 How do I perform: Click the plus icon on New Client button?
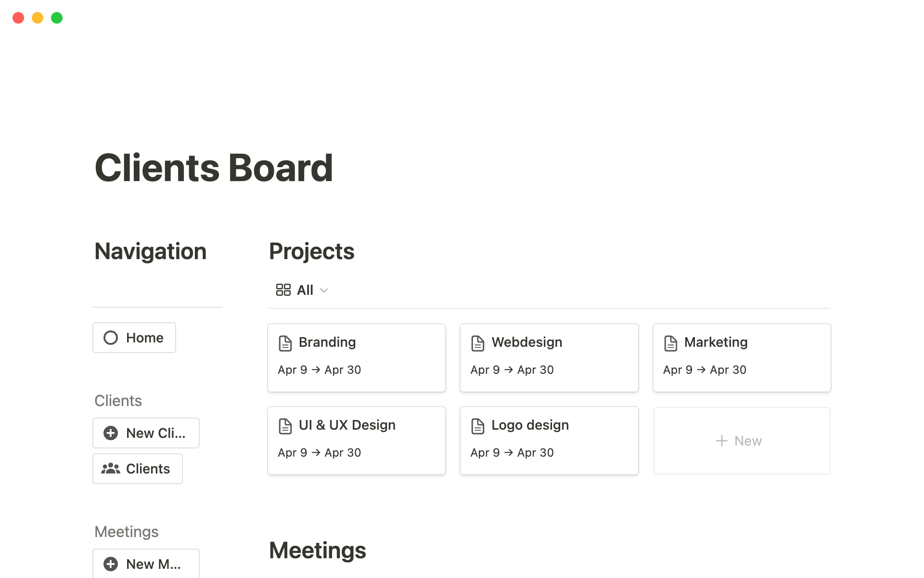[111, 433]
